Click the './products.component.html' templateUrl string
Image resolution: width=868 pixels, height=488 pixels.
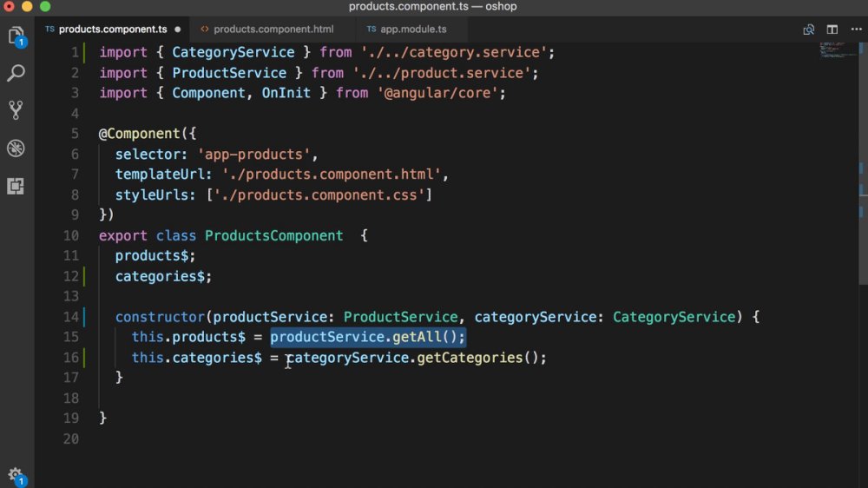[x=331, y=175]
